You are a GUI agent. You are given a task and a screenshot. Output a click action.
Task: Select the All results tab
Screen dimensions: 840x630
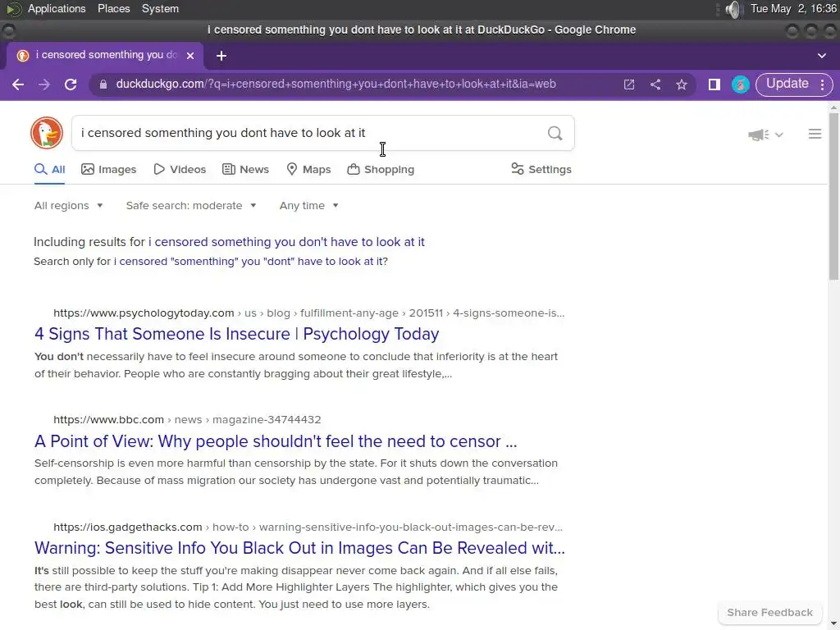click(x=49, y=170)
